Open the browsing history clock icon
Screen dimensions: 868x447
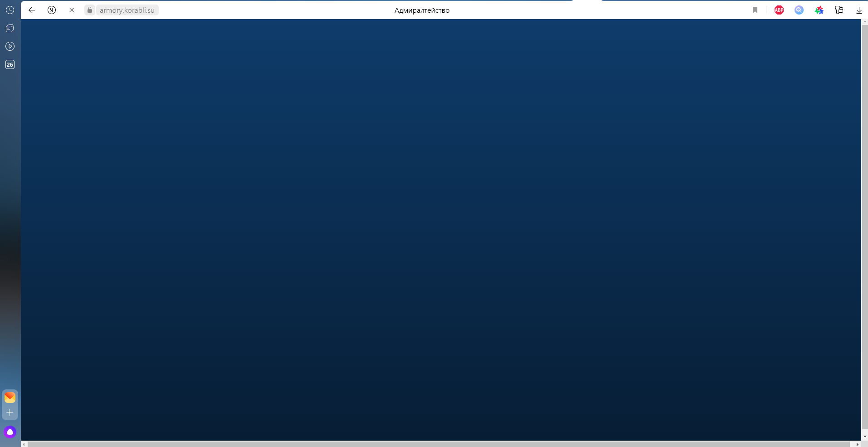[x=10, y=10]
